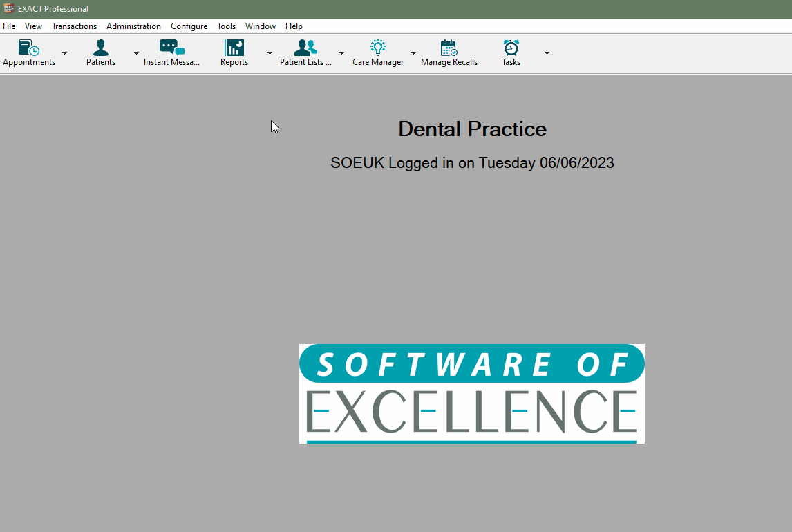Open the Configure menu
Screen dimensions: 792x532
pyautogui.click(x=189, y=26)
